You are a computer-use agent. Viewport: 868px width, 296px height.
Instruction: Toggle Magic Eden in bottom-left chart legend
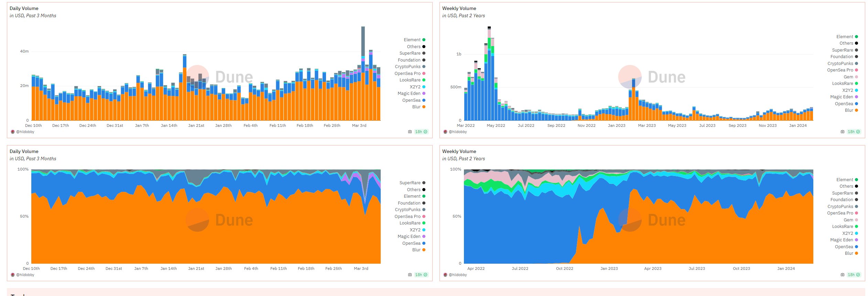[411, 237]
